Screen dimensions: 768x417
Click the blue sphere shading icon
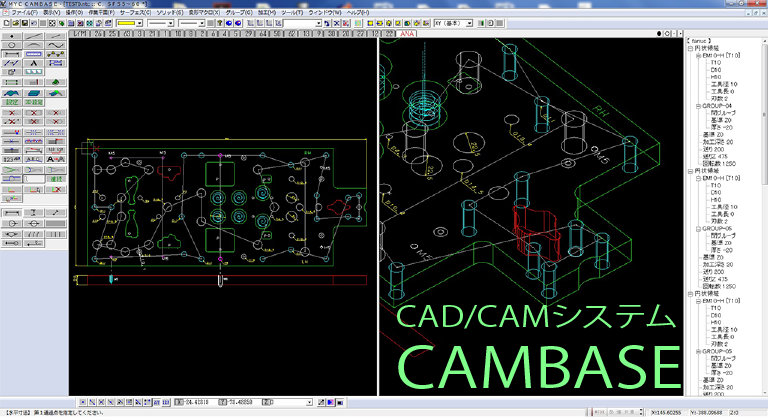(x=229, y=23)
